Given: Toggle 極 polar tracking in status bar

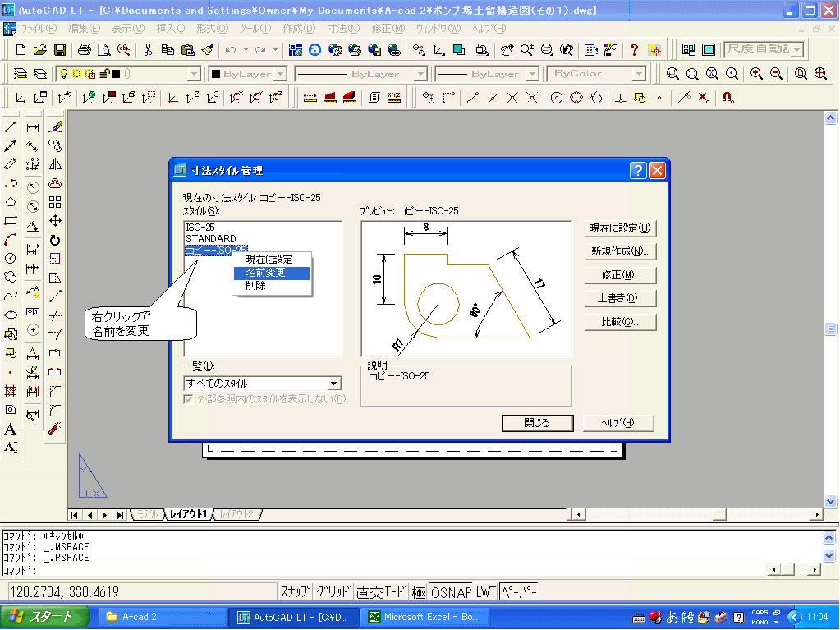Looking at the screenshot, I should click(x=419, y=592).
